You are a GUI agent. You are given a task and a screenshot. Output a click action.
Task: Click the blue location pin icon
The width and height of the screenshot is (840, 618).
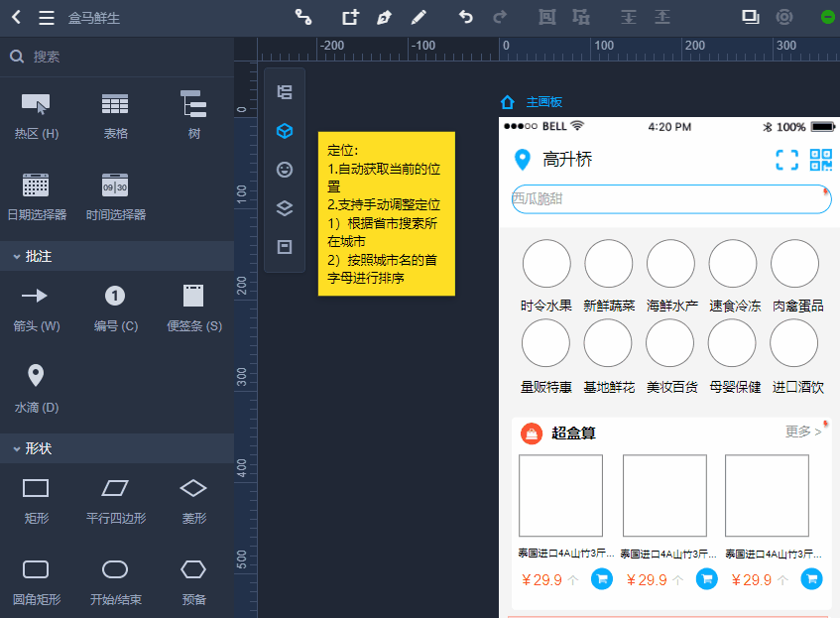tap(522, 160)
